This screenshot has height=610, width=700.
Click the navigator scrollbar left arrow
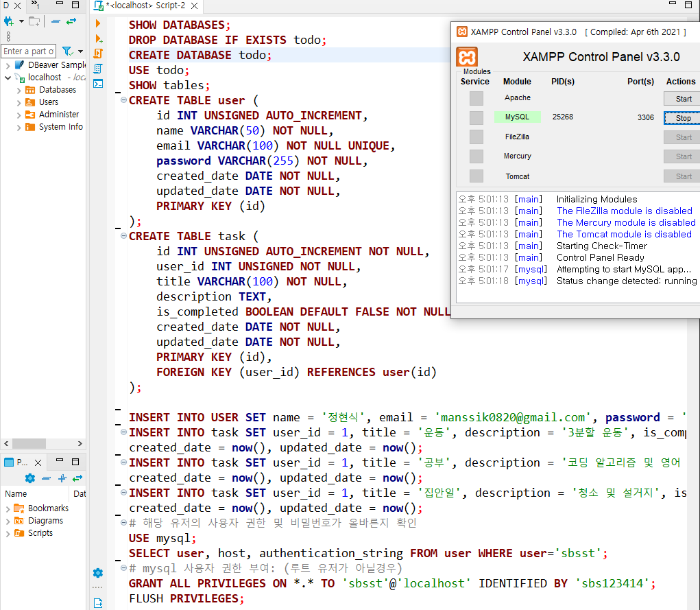[6, 443]
